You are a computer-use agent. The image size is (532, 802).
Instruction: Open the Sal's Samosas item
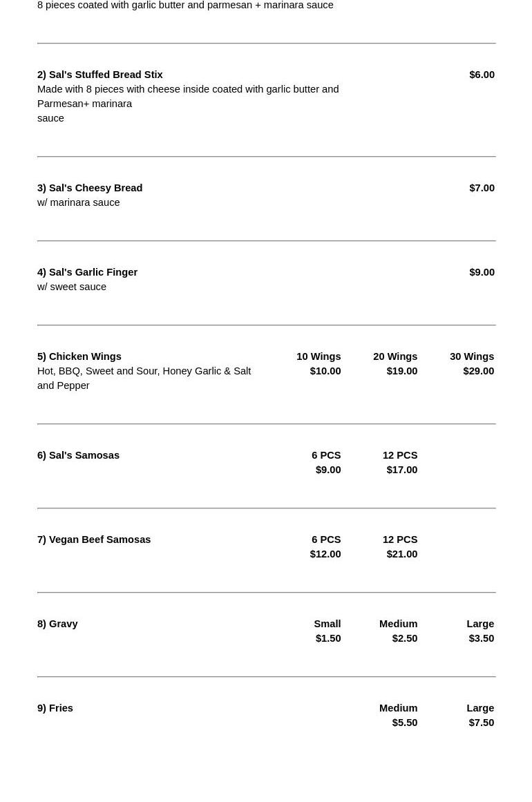79,455
